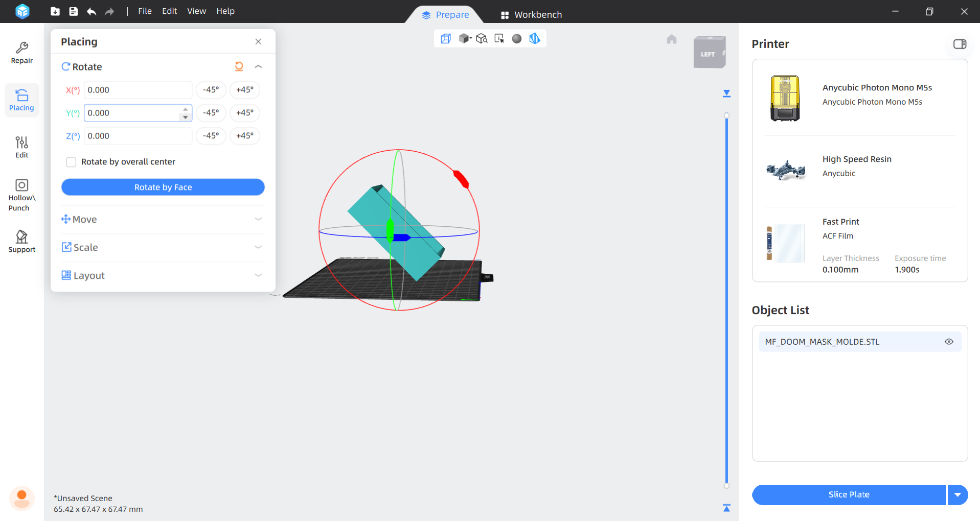Select MF_DOOM_MASK_MOLDE.STL in Object List
This screenshot has width=980, height=521.
pyautogui.click(x=860, y=342)
